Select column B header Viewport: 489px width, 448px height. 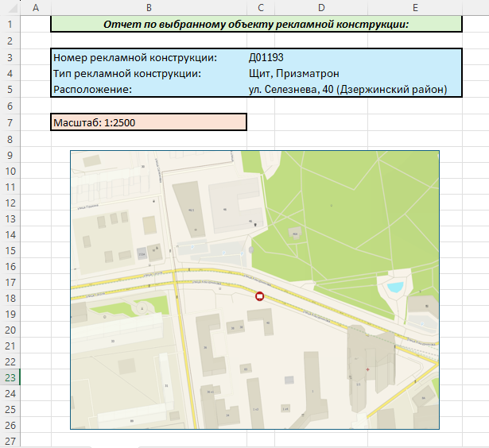tap(149, 7)
